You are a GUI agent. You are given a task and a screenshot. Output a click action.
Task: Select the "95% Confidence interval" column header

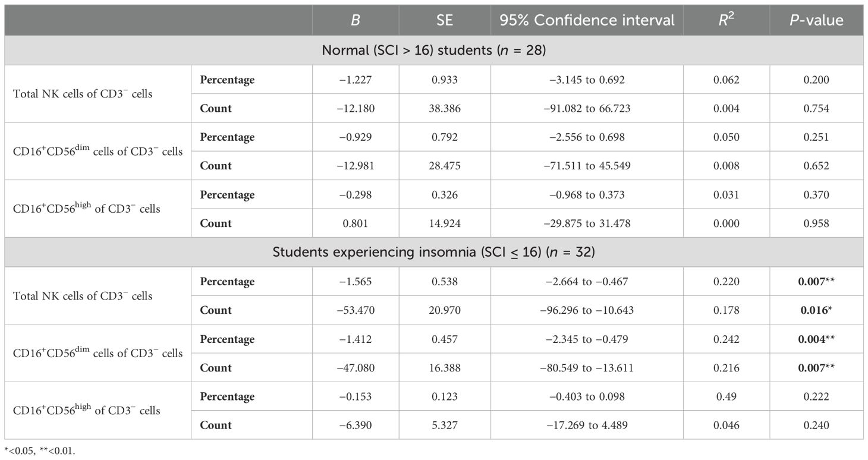tap(587, 20)
